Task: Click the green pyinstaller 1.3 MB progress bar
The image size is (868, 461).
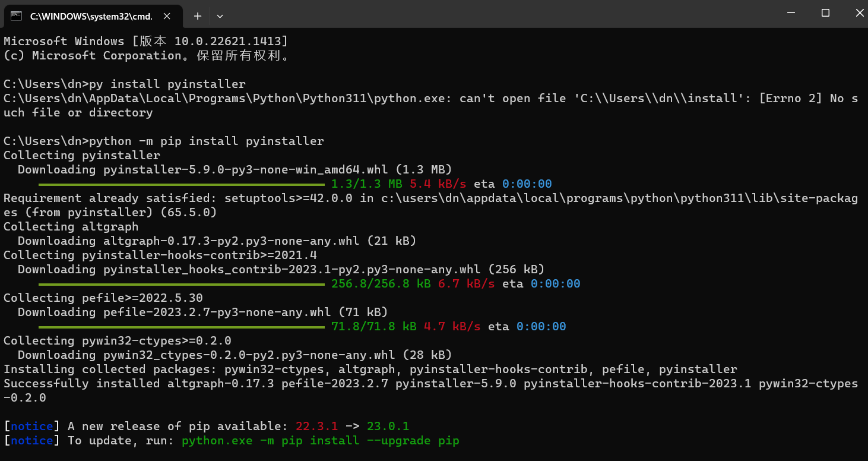Action: point(182,184)
